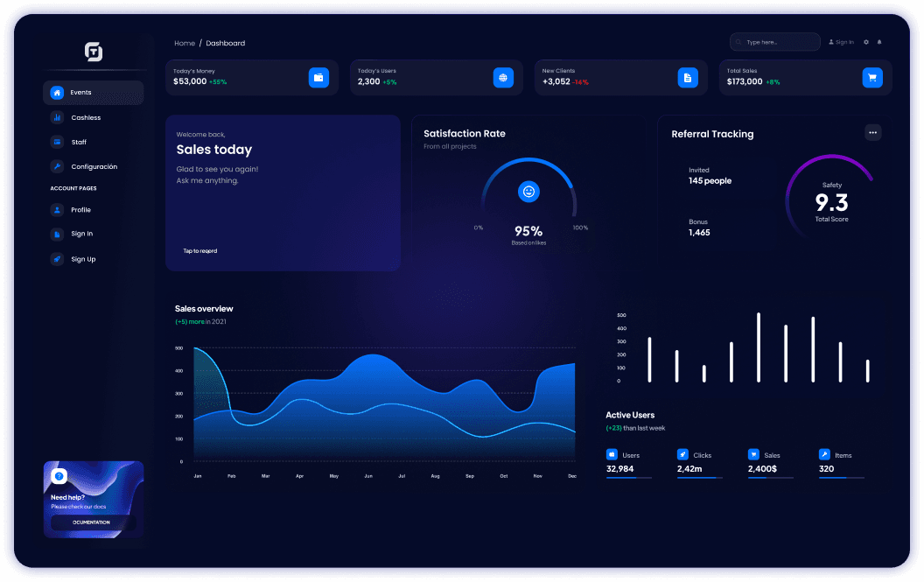This screenshot has height=582, width=924.
Task: Click the Clicks progress bar under 2,42m
Action: pos(699,478)
